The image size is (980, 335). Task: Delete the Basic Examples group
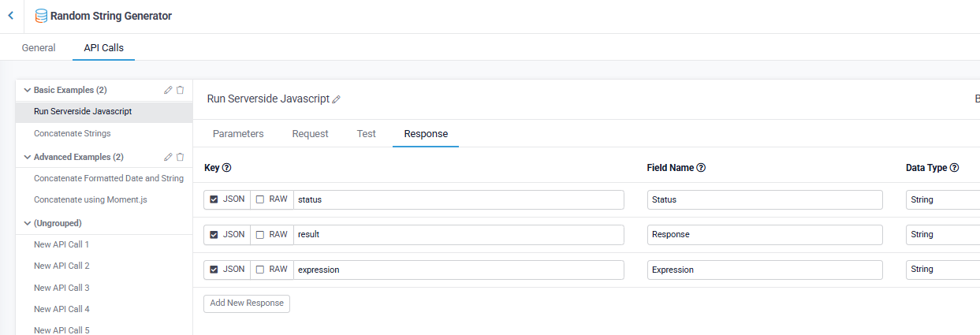(180, 91)
